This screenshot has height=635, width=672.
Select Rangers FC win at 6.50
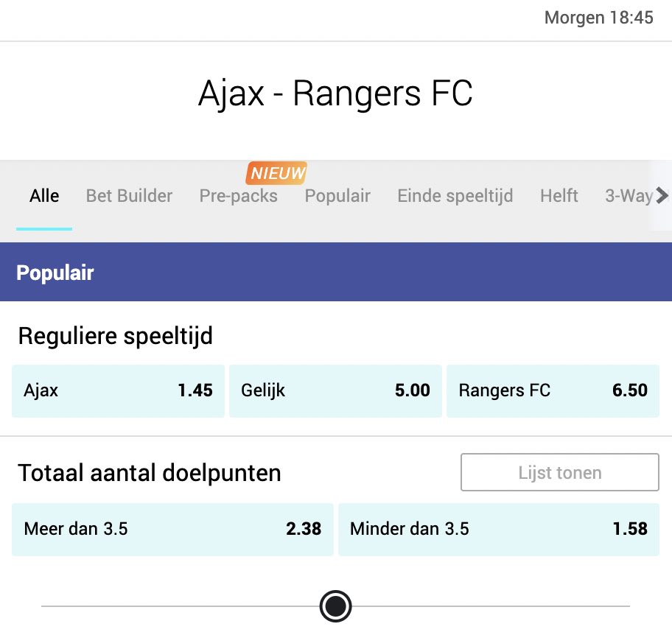(x=553, y=390)
